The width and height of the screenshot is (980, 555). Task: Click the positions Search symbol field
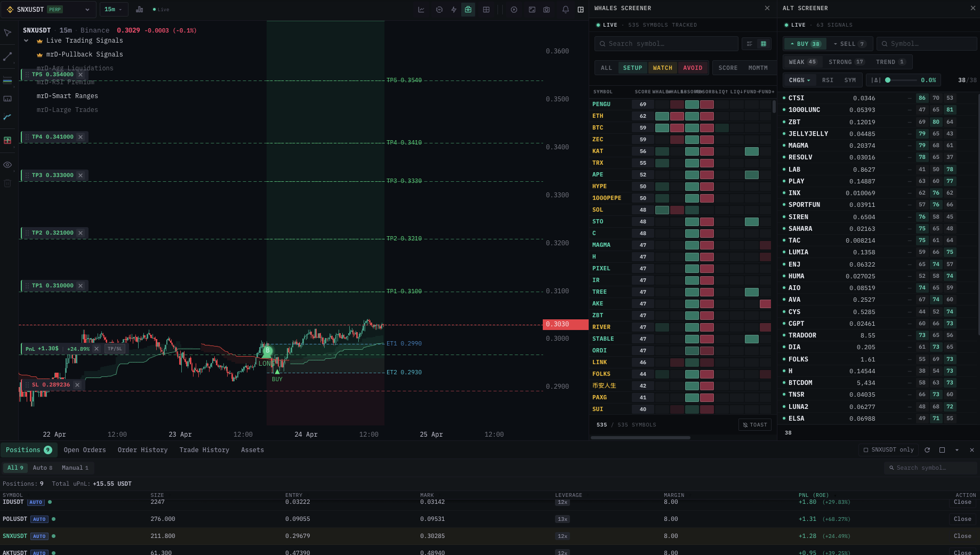click(930, 468)
